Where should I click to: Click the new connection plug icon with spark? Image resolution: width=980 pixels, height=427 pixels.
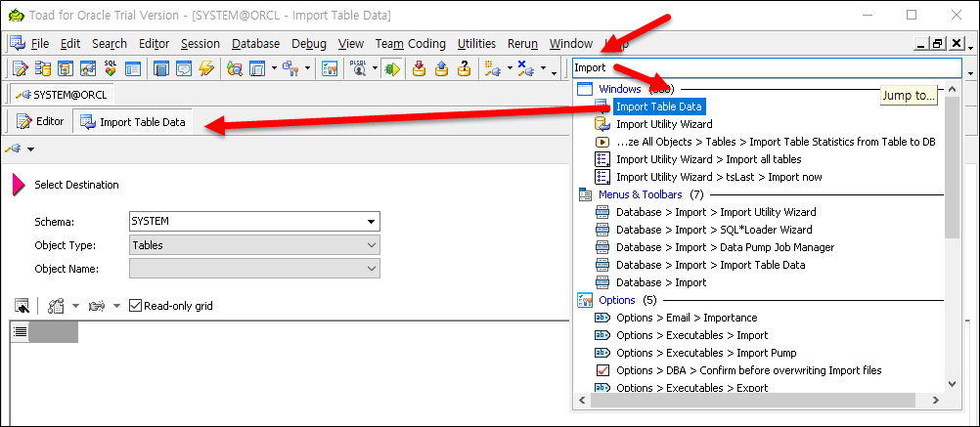pos(492,68)
